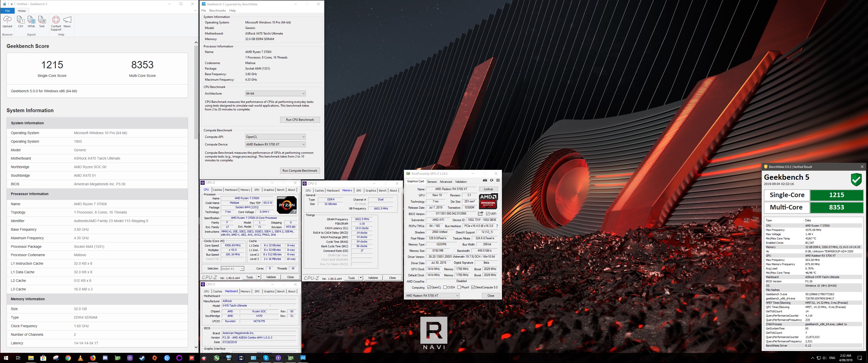868x363 pixels.
Task: Toggle the UEFI checkbox in GPU-Z
Action: point(487,214)
